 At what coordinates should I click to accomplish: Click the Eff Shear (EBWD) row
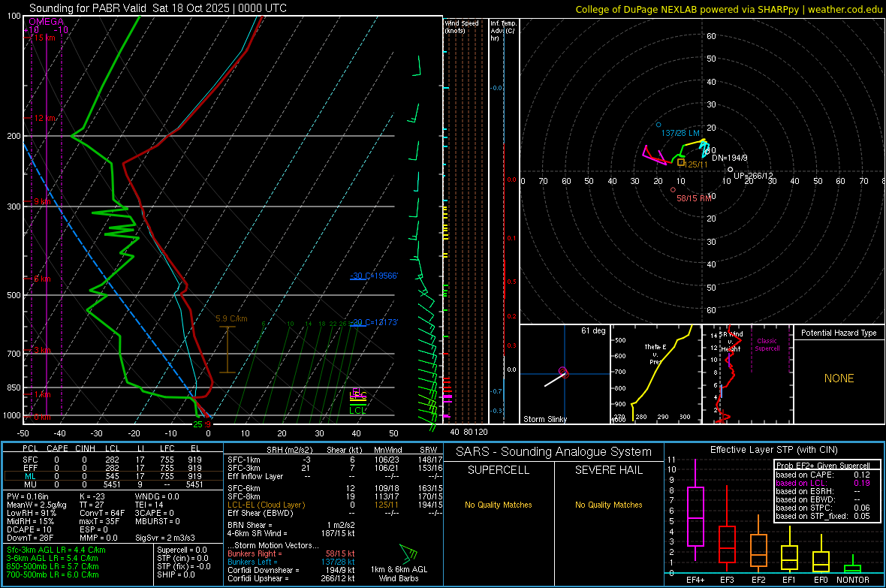point(335,513)
